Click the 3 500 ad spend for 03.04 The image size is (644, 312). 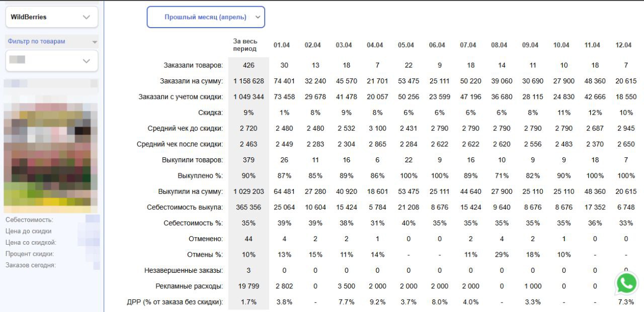pyautogui.click(x=346, y=286)
